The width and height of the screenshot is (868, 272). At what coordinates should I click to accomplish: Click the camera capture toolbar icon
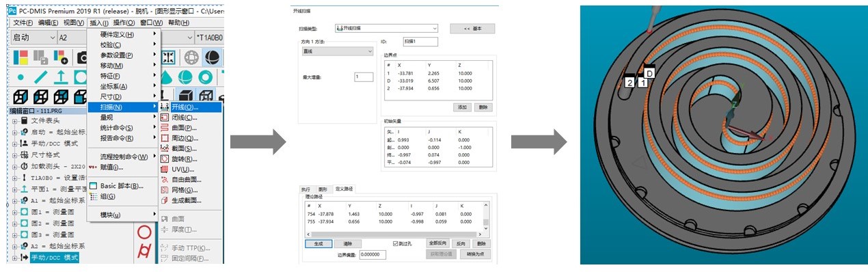pos(81,57)
